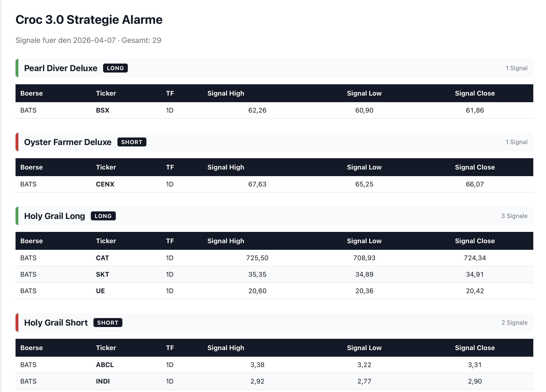Click the Holy Grail Short section header
Viewport: 546px width, 392px height.
pyautogui.click(x=56, y=323)
